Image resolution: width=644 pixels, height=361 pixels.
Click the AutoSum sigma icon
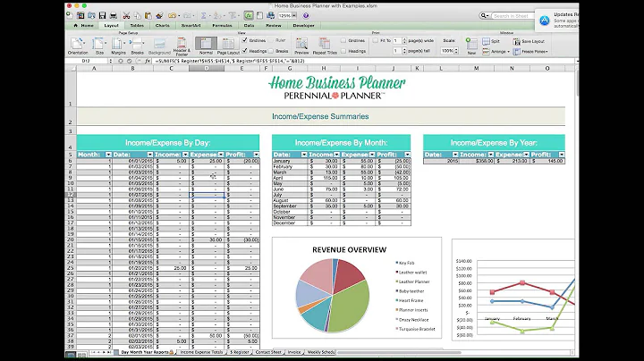click(203, 15)
